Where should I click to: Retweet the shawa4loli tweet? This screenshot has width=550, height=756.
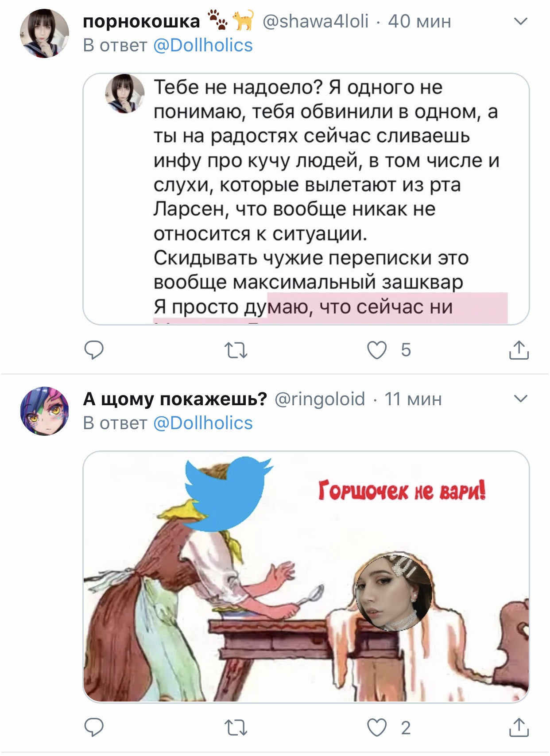[236, 350]
